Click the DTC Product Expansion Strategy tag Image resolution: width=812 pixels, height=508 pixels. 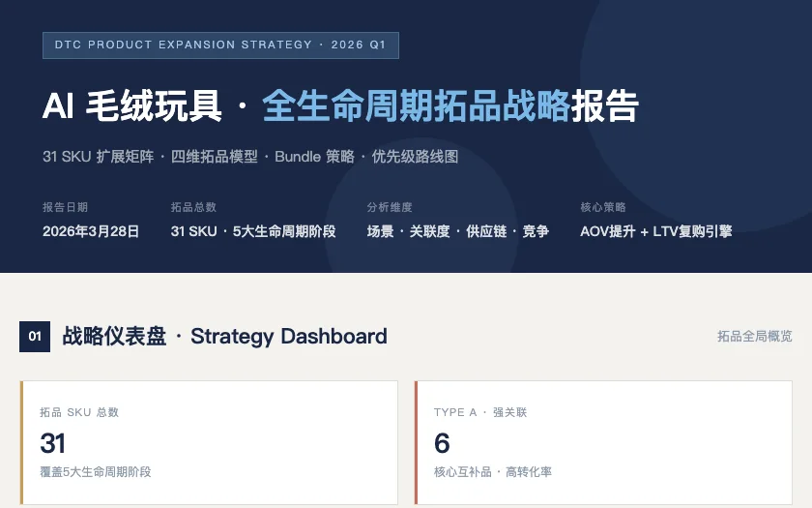220,45
